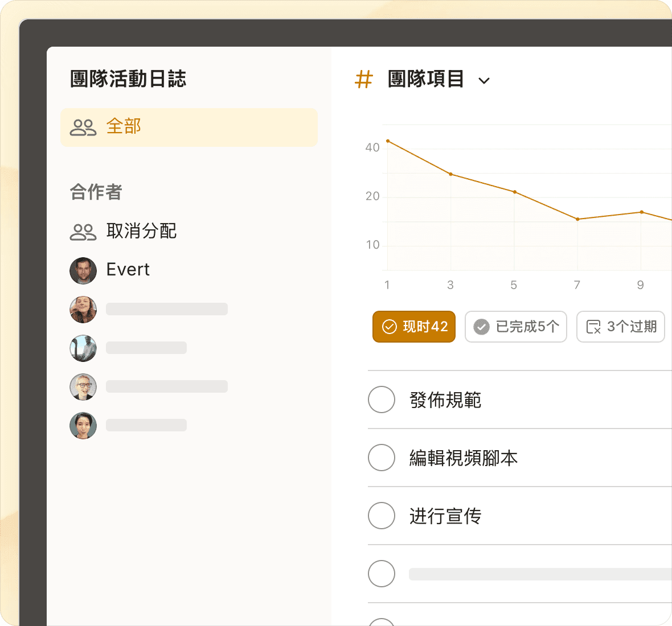Click the checkmark icon in 现时42

pos(389,327)
